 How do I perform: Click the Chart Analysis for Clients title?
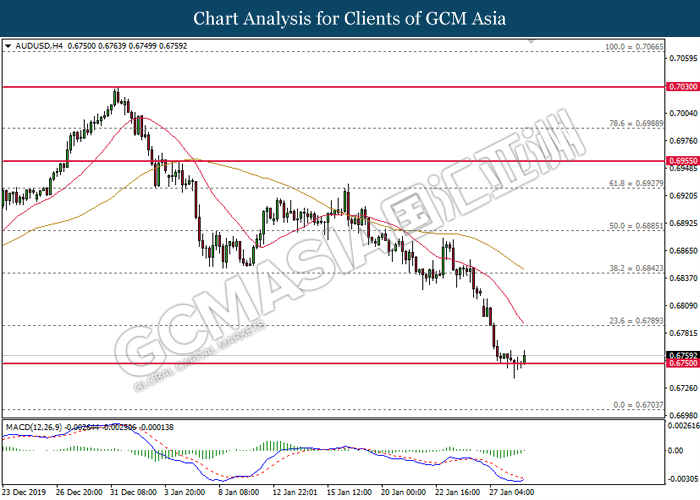click(350, 18)
